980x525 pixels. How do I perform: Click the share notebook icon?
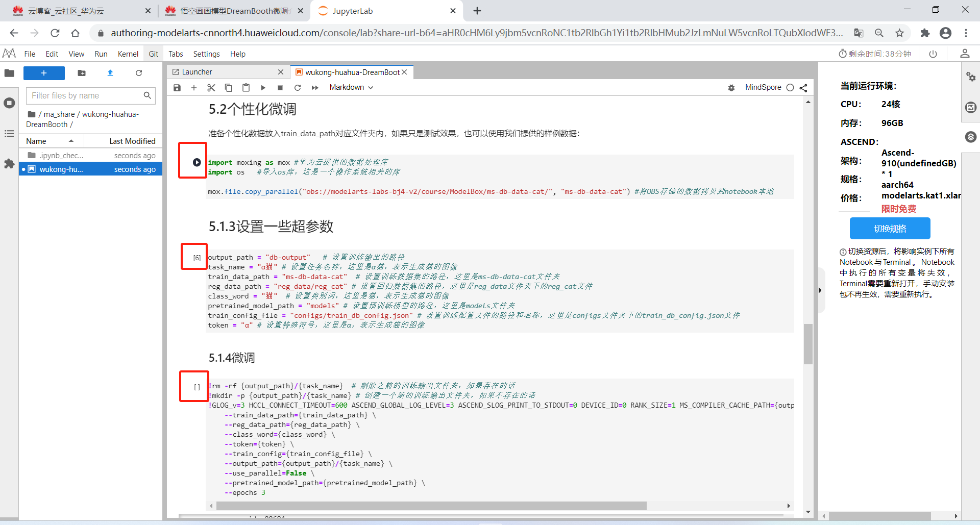[x=803, y=88]
